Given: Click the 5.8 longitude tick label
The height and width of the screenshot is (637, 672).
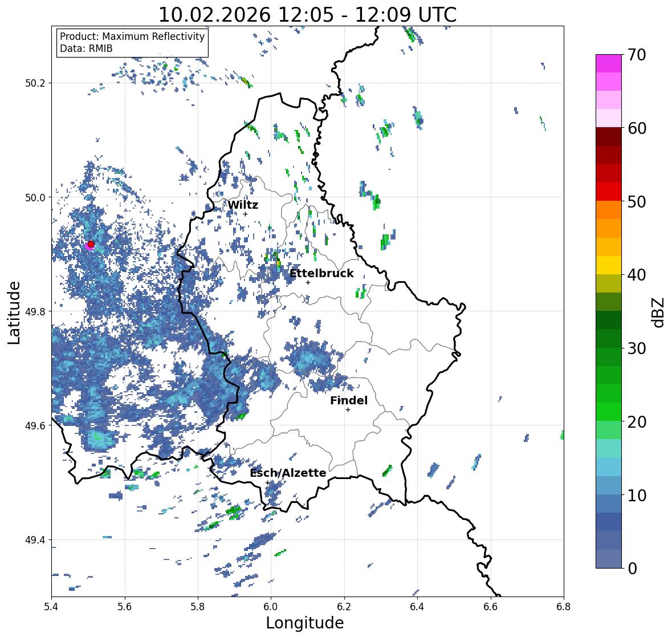Looking at the screenshot, I should [x=198, y=607].
